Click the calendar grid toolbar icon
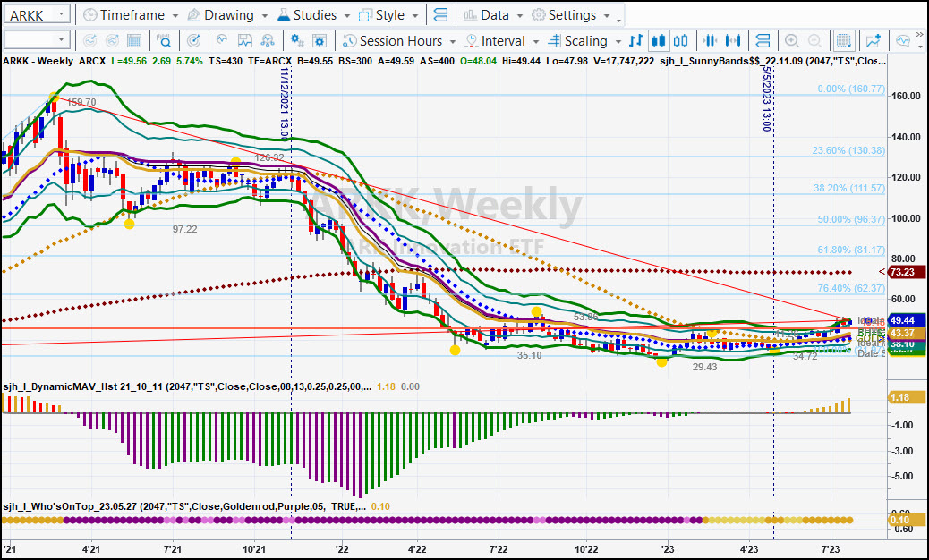The image size is (929, 560). [x=134, y=41]
